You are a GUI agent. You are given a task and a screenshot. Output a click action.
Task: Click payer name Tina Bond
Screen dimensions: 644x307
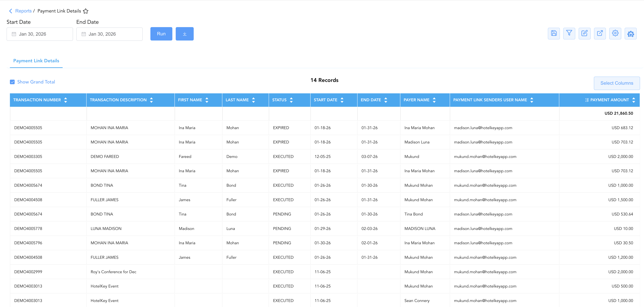[x=413, y=214]
